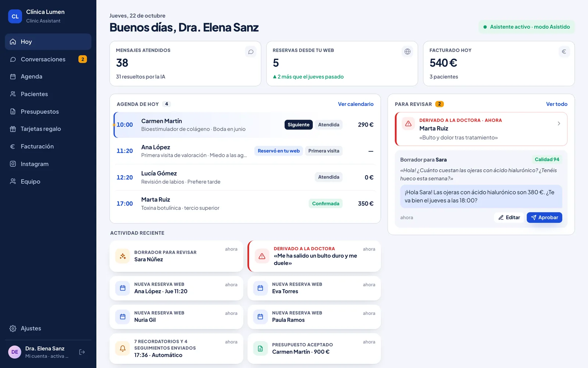Click the warning triangle icon on Marta Ruiz review card
This screenshot has width=588, height=368.
(408, 124)
